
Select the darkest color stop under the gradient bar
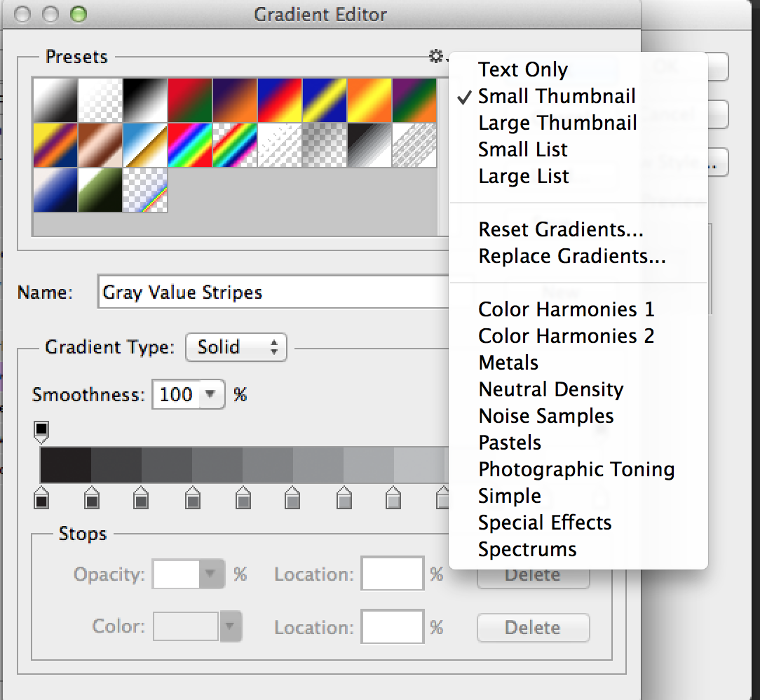41,499
